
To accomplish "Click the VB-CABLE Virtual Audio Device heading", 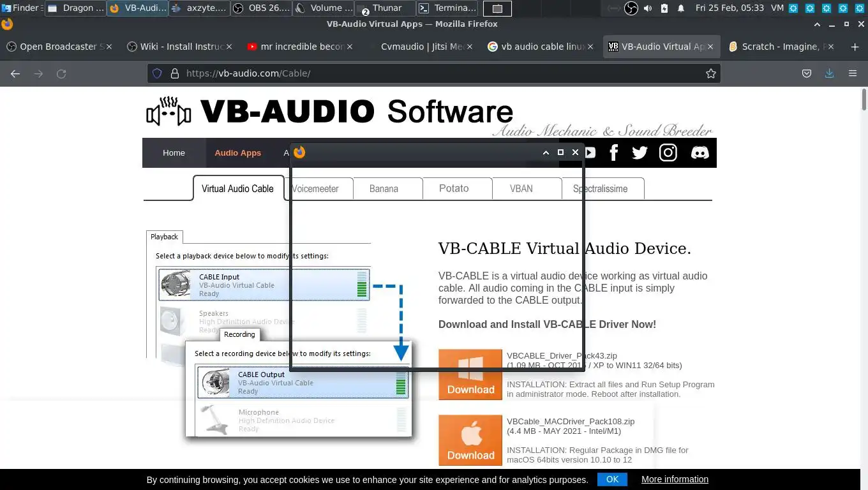I will (565, 249).
